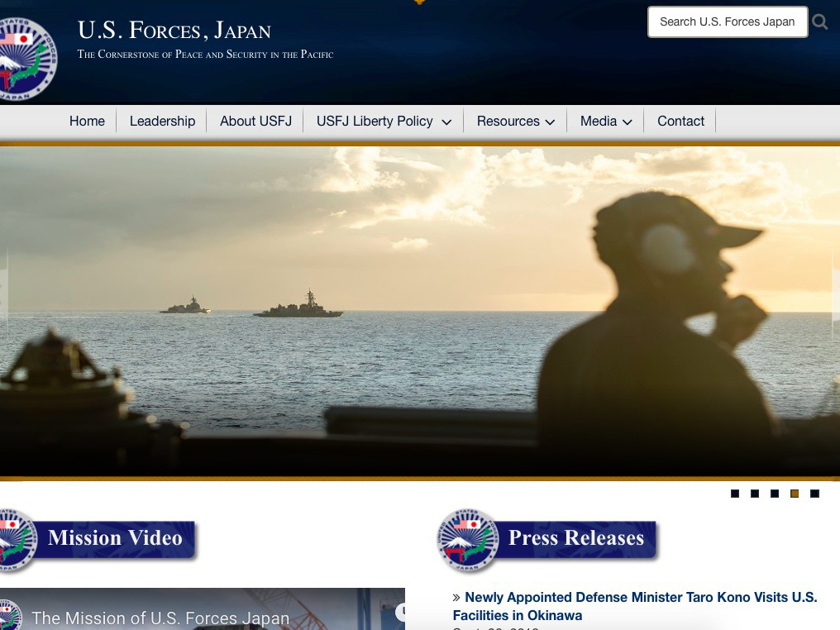Open the USFJ Liberty Policy menu item
Screen dimensions: 840x630
pos(375,121)
